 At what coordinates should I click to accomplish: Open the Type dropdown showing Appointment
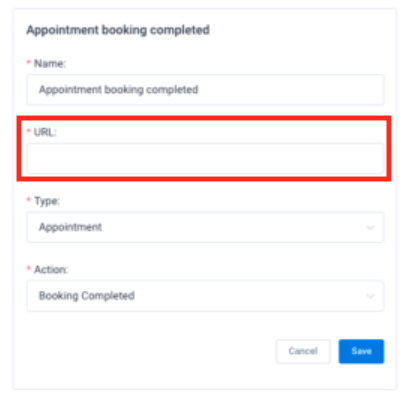click(205, 227)
